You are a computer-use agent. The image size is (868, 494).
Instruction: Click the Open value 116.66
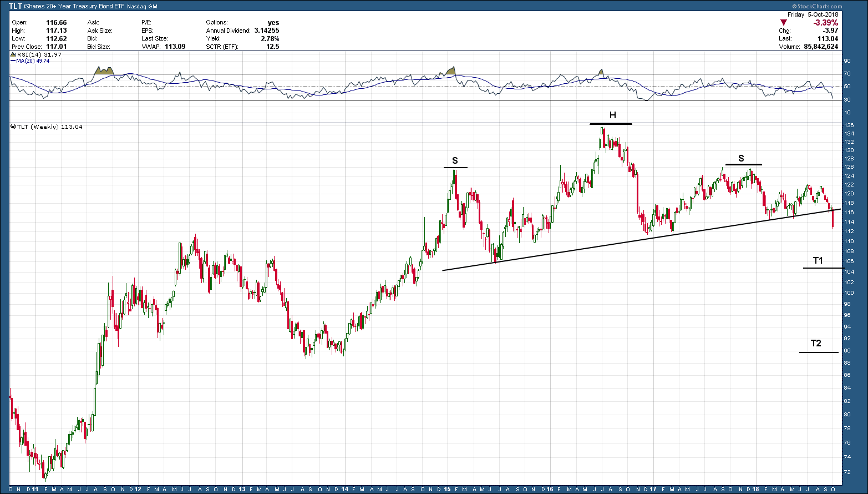tap(56, 23)
